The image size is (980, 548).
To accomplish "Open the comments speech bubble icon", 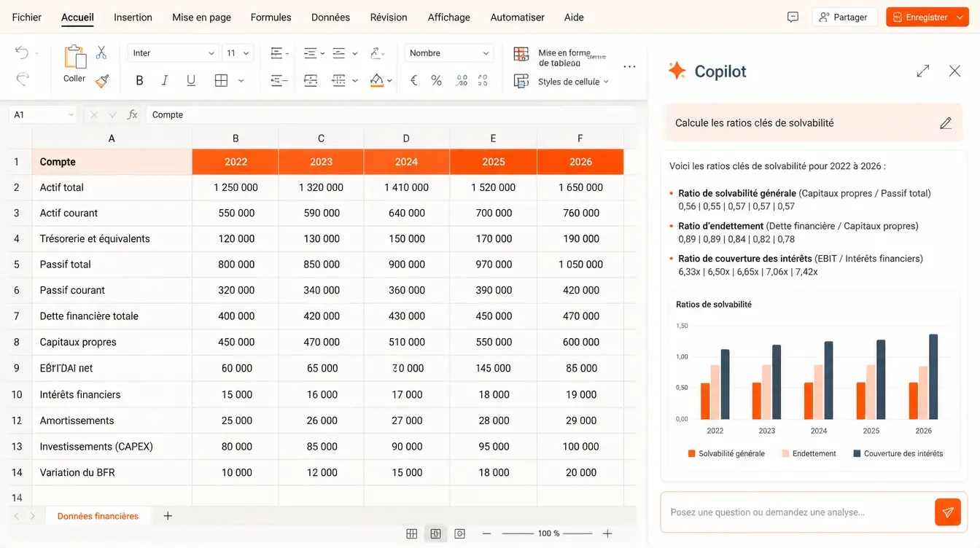I will click(x=793, y=17).
